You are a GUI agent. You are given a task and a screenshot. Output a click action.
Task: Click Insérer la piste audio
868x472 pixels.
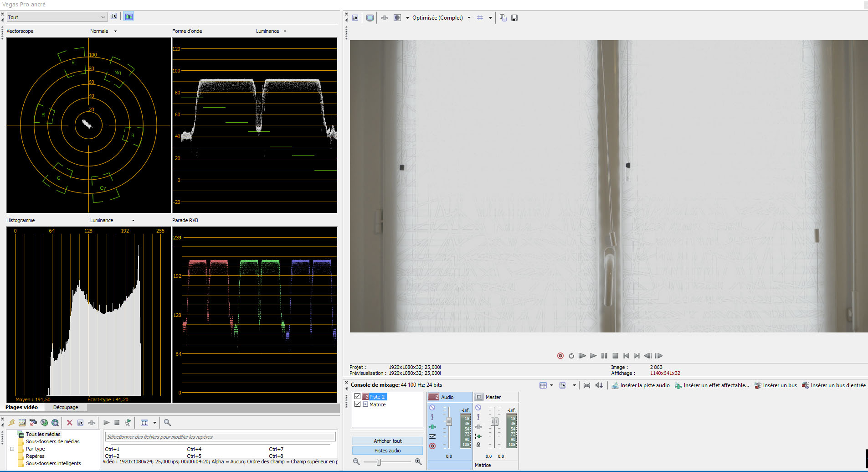tap(640, 385)
